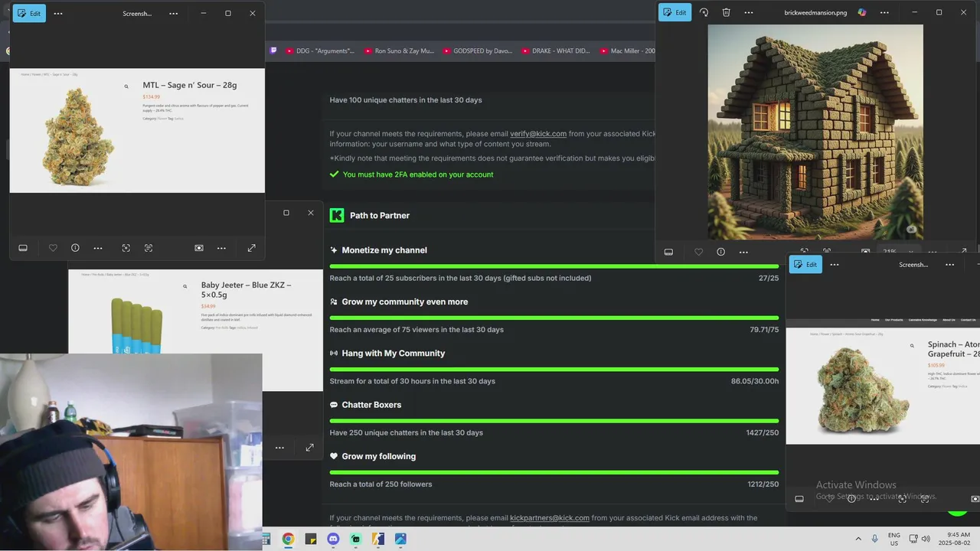This screenshot has width=980, height=551.
Task: Open the GODSPEED by Davo... bookmark
Action: (477, 51)
